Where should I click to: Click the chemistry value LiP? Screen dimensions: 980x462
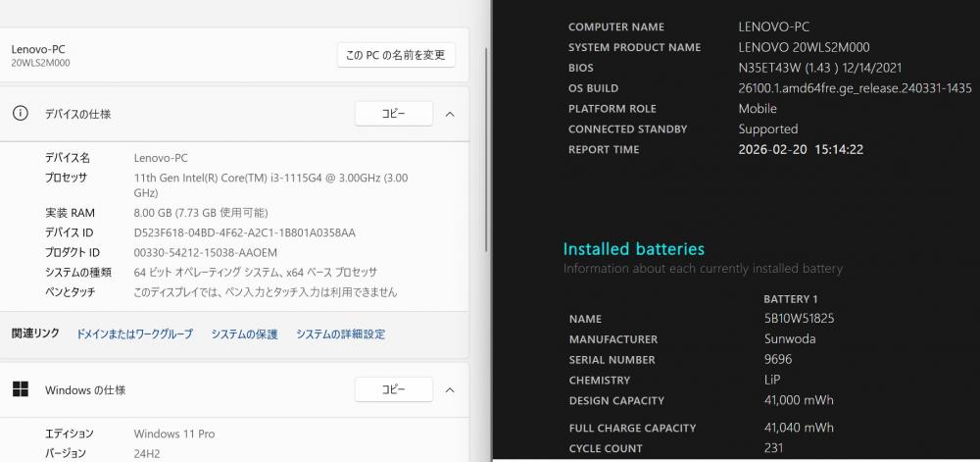[772, 380]
